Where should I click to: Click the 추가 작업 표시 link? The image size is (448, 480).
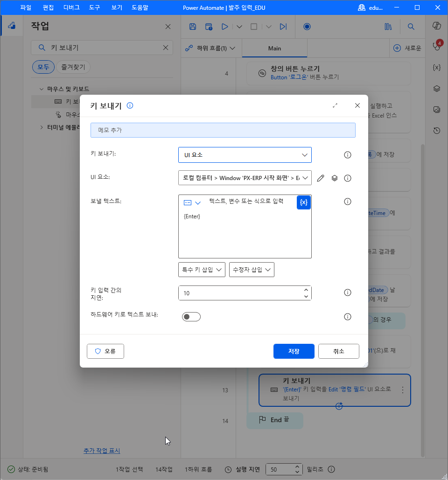coord(102,451)
